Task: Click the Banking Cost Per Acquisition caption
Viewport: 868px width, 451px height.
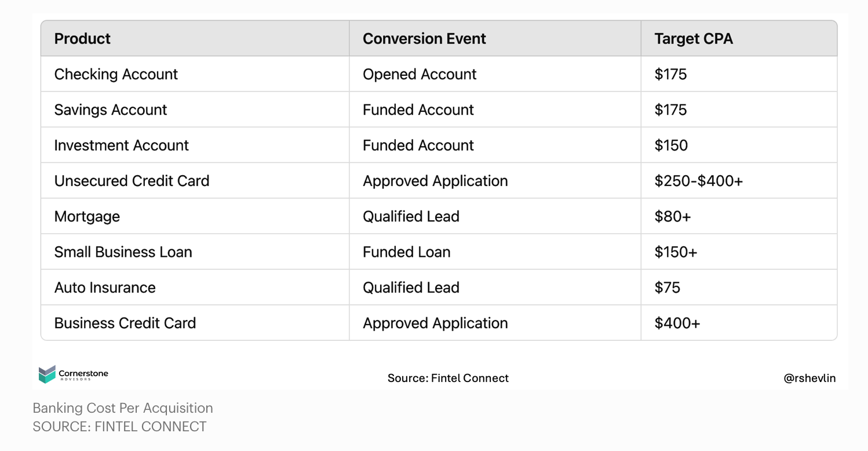Action: [123, 408]
